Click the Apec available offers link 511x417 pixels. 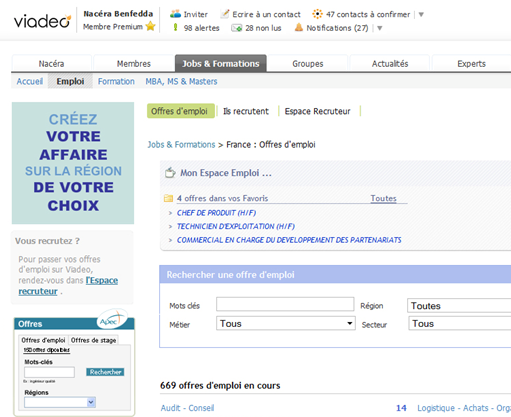click(47, 350)
